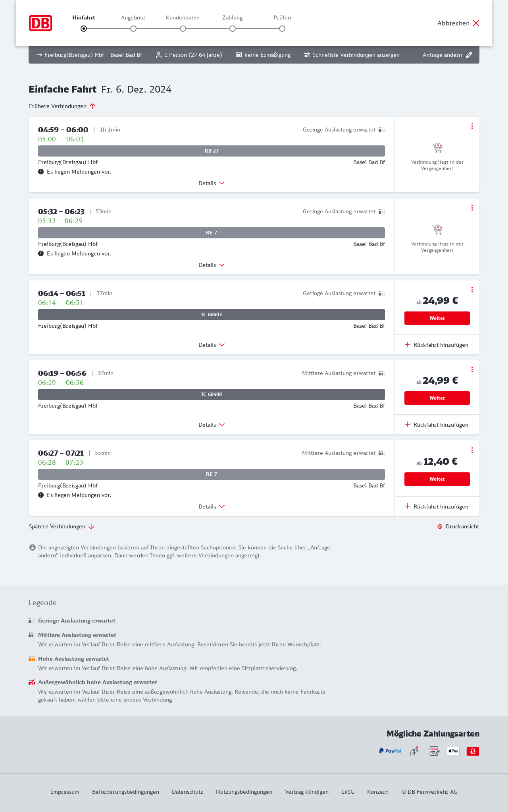
Task: Click Weiter for the 12,40 € connection
Action: point(437,479)
